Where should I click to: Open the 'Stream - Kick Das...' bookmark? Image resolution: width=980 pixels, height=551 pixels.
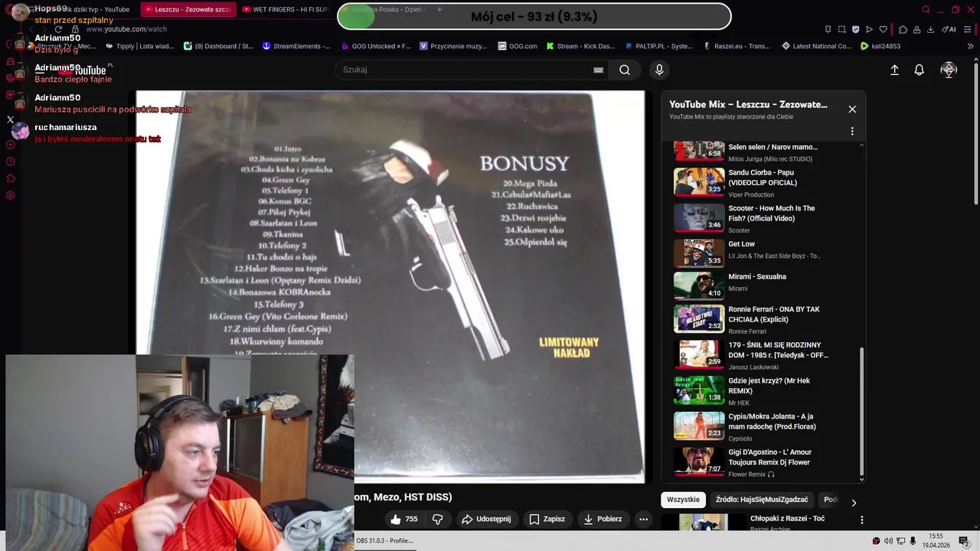coord(580,46)
